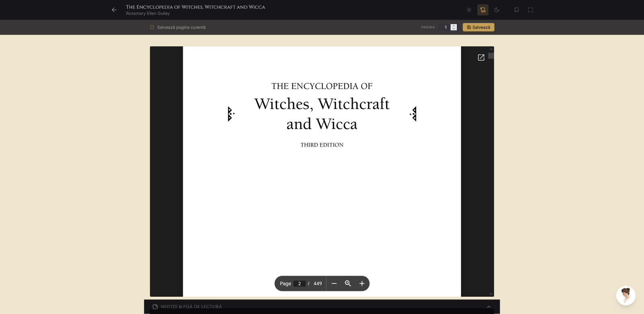Click the bookmark icon beside Salvează pagina curentă
This screenshot has height=314, width=644.
(x=152, y=27)
